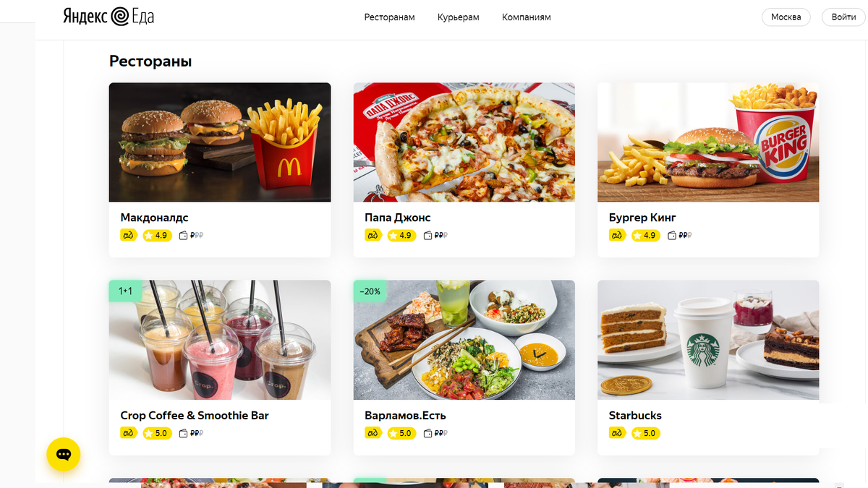Screen dimensions: 868x488
Task: Open the Ресторанам menu item
Action: tap(390, 17)
